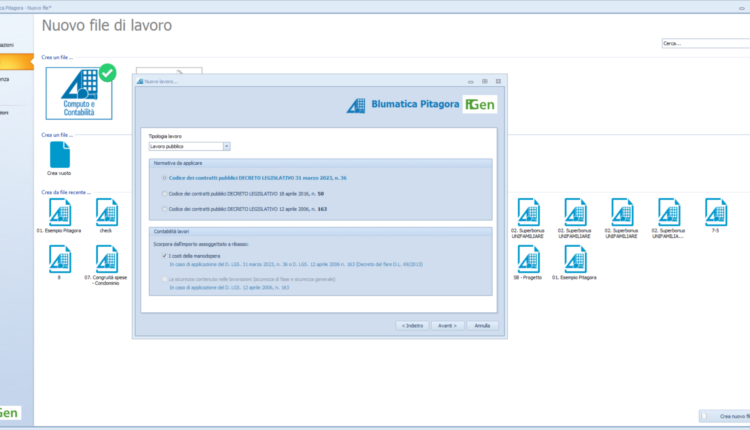Image resolution: width=750 pixels, height=430 pixels.
Task: Toggle La sicurezza contenuta nelle lavorazioni checkbox
Action: pyautogui.click(x=165, y=279)
